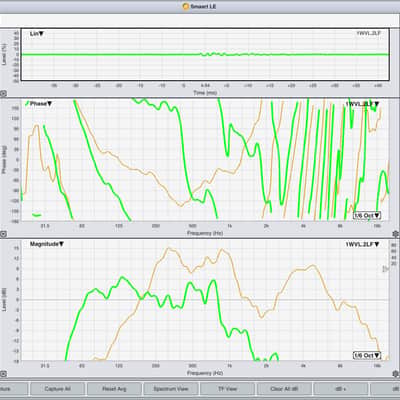Screen dimensions: 400x400
Task: Open the 1WVL.2LF trace selector in Magnitude pane
Action: (362, 245)
